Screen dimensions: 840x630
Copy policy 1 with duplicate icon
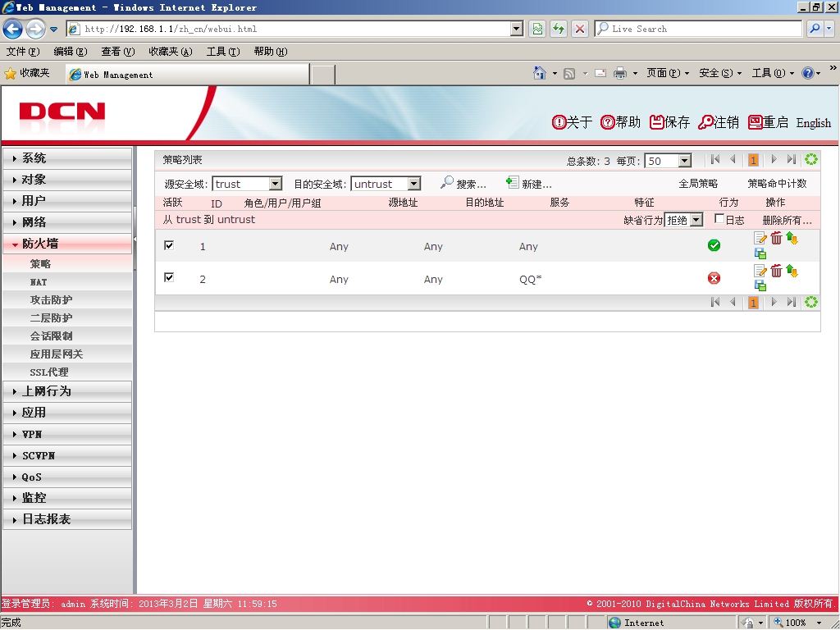tap(760, 253)
